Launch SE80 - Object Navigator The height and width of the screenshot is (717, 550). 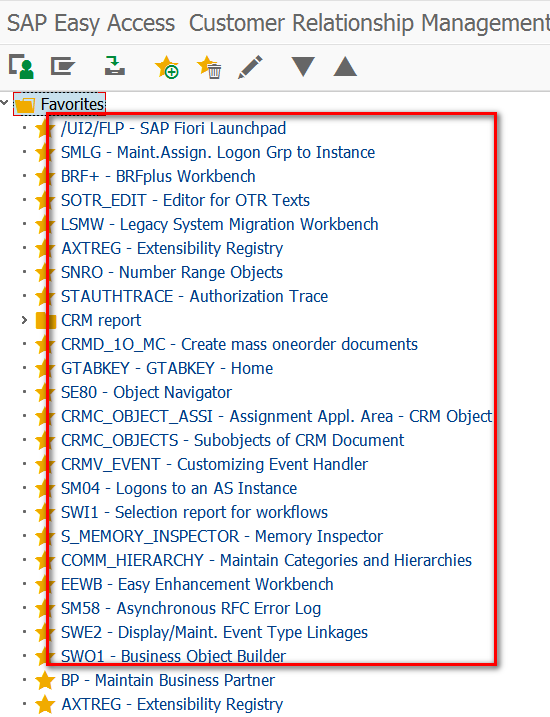(146, 392)
